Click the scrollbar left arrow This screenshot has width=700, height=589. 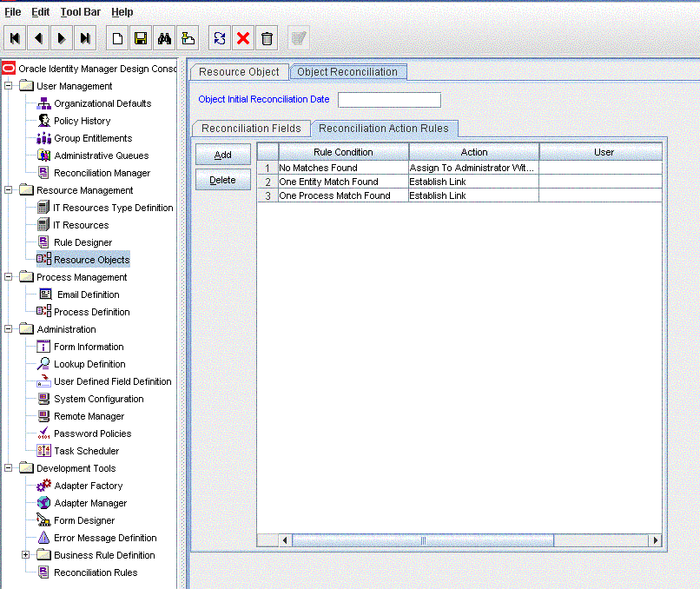[x=285, y=540]
